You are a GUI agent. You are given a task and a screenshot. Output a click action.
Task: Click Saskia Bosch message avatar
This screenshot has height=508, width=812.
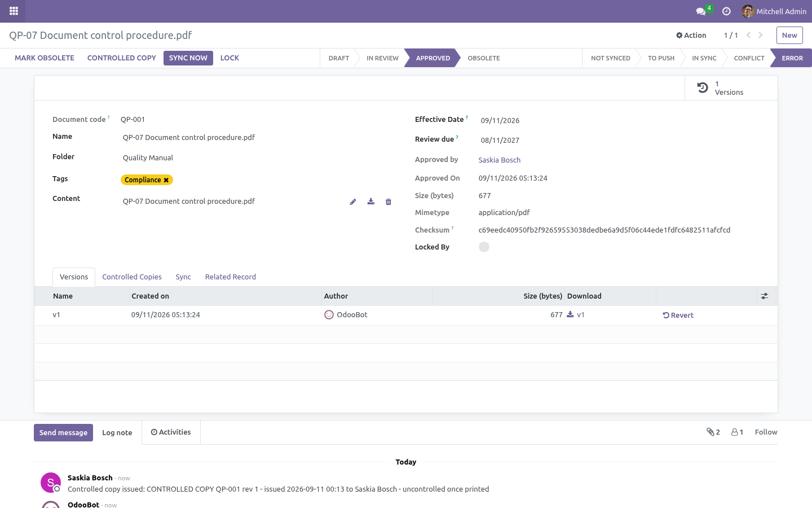(x=51, y=483)
